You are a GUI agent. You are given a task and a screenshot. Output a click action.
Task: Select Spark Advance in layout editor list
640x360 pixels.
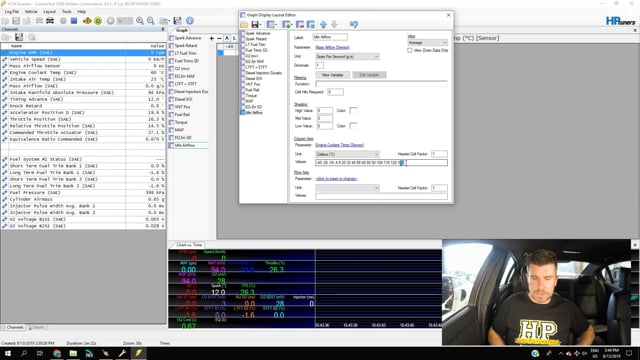click(x=258, y=33)
